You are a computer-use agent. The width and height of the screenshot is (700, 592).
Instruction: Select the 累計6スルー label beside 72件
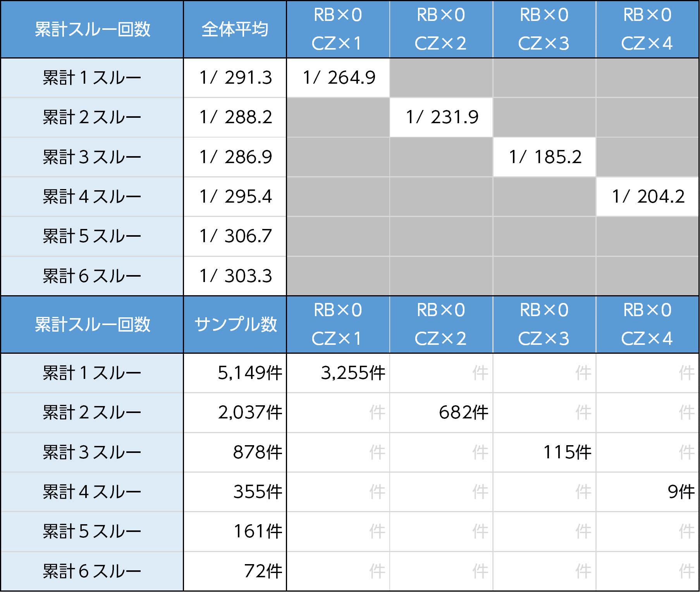point(92,571)
